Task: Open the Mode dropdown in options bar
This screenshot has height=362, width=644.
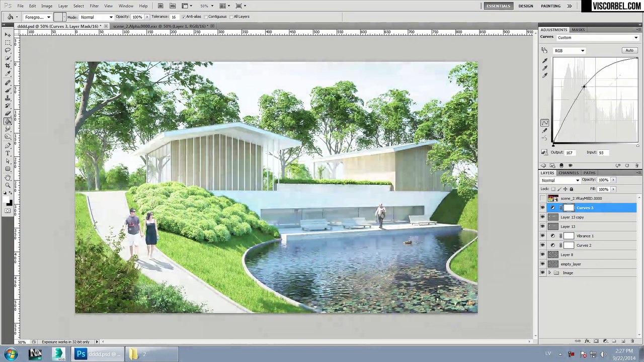Action: point(97,17)
